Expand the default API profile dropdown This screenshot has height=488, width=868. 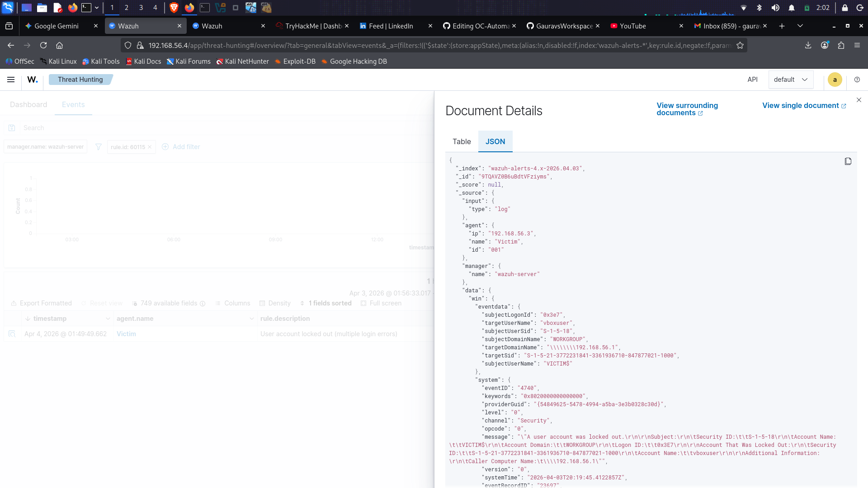tap(791, 79)
